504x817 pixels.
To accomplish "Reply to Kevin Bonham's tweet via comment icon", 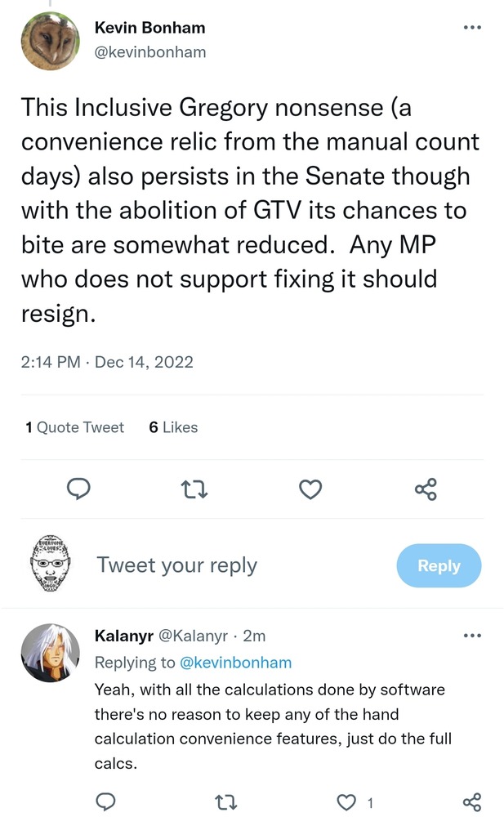I will pyautogui.click(x=78, y=489).
